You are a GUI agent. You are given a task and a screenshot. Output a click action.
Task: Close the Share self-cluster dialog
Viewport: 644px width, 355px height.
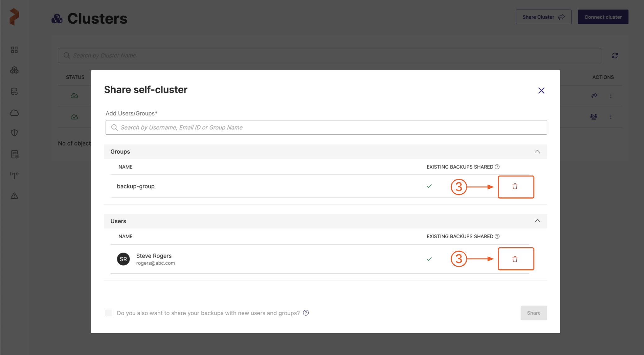point(541,91)
